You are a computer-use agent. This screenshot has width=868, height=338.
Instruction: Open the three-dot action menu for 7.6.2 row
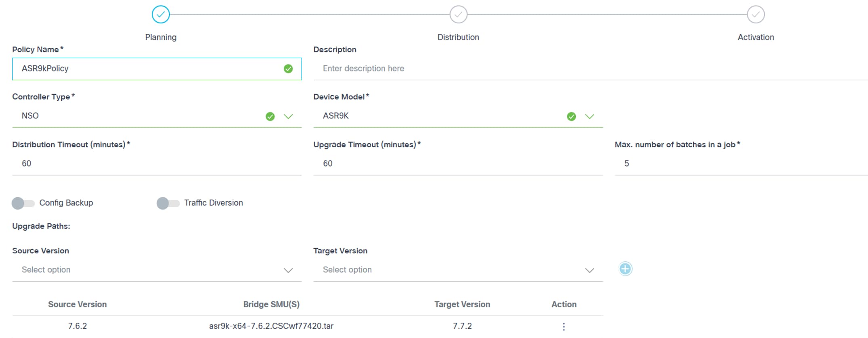564,326
